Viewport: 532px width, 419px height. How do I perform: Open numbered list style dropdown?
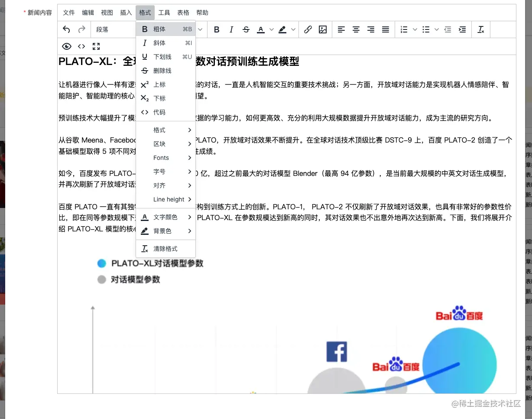point(415,29)
